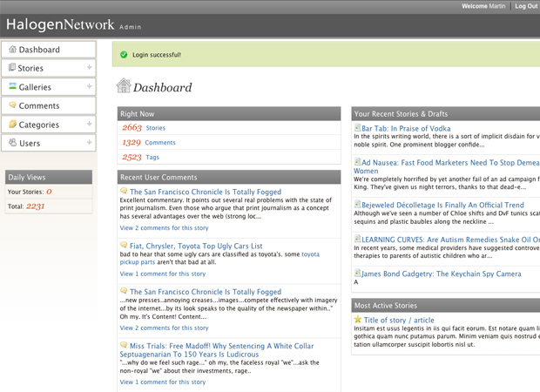
Task: Open the Users sidebar section
Action: [49, 143]
